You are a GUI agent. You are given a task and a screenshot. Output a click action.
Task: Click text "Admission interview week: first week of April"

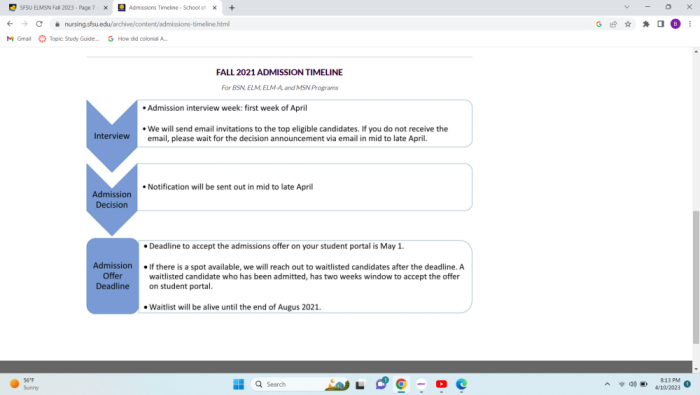point(227,108)
